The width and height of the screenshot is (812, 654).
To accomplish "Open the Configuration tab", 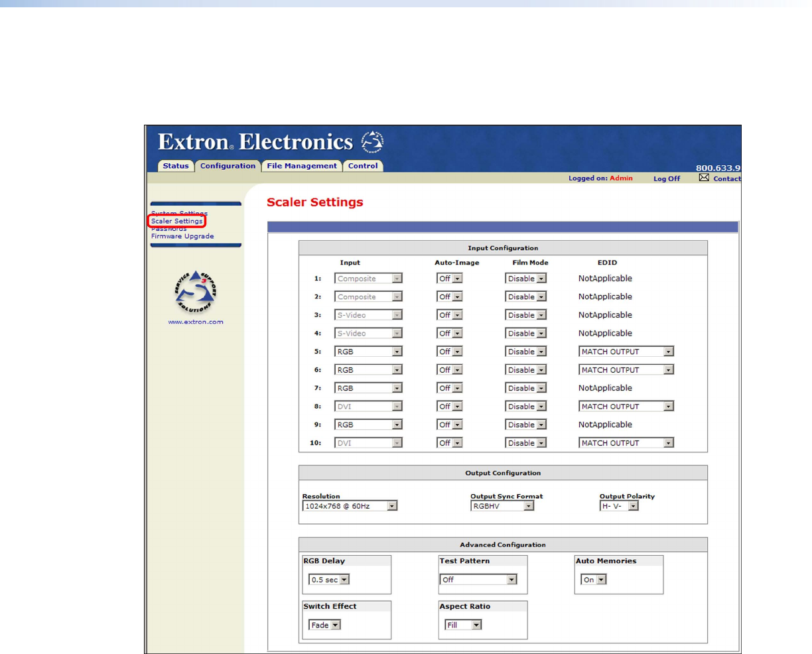I will click(228, 166).
